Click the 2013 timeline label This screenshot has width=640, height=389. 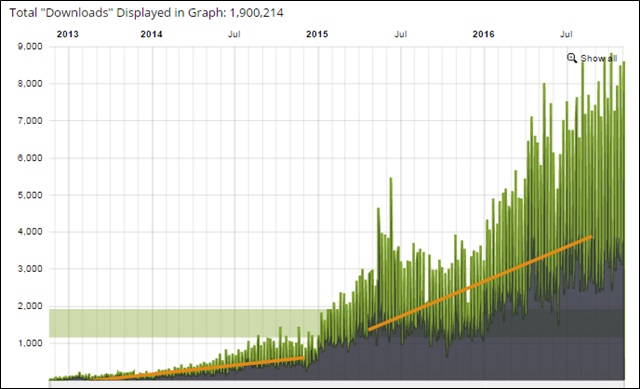pyautogui.click(x=68, y=34)
